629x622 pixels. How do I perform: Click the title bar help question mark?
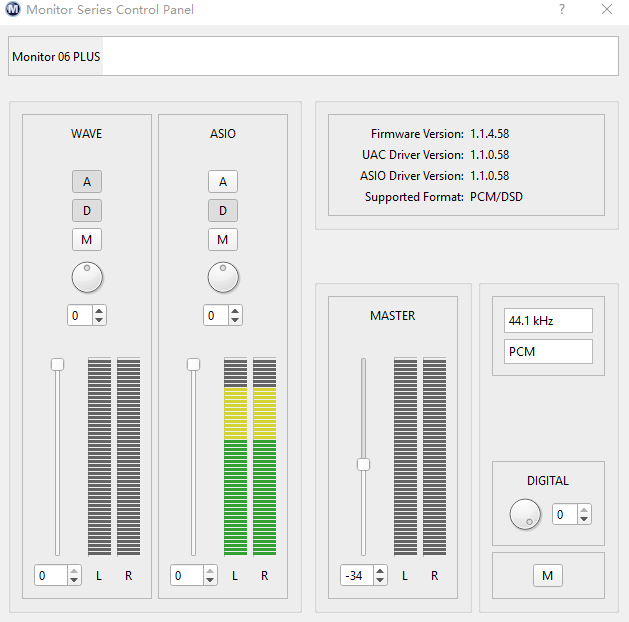562,10
